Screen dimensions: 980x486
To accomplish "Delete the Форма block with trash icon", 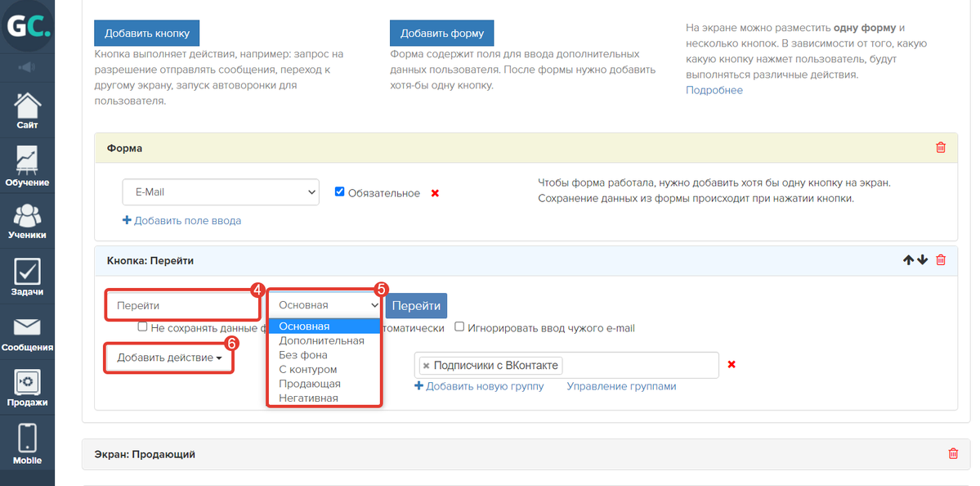I will pyautogui.click(x=940, y=148).
